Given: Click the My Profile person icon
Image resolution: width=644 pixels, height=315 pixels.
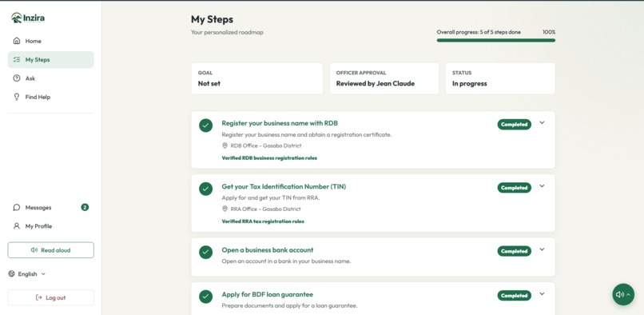Looking at the screenshot, I should coord(17,225).
